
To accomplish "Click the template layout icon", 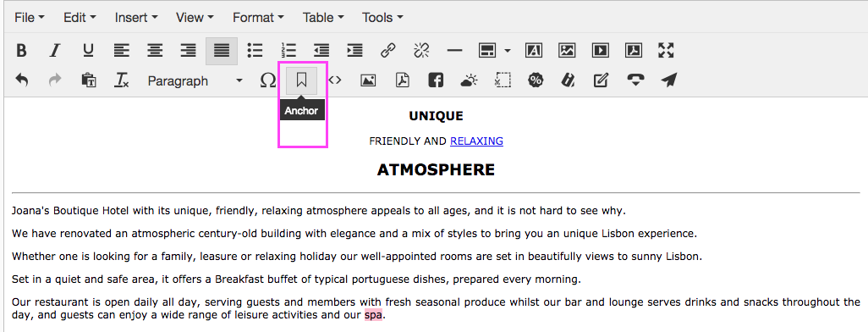I will (486, 51).
